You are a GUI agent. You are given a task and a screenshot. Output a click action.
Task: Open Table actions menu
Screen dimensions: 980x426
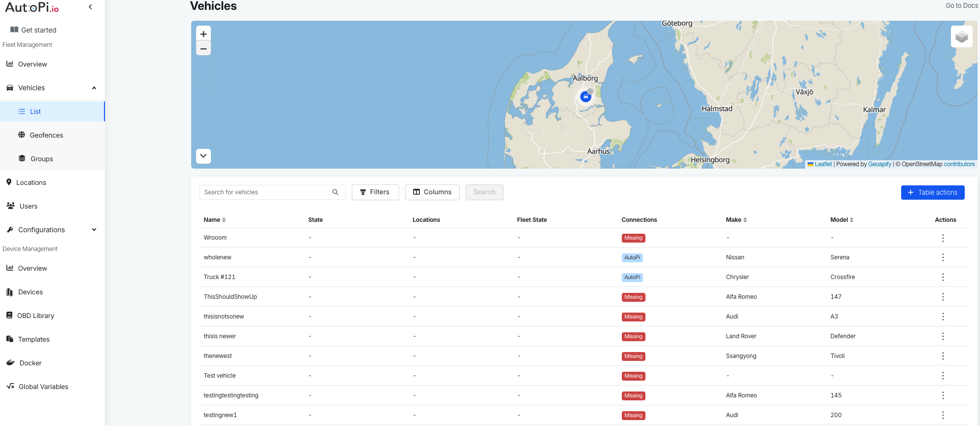[x=933, y=192]
